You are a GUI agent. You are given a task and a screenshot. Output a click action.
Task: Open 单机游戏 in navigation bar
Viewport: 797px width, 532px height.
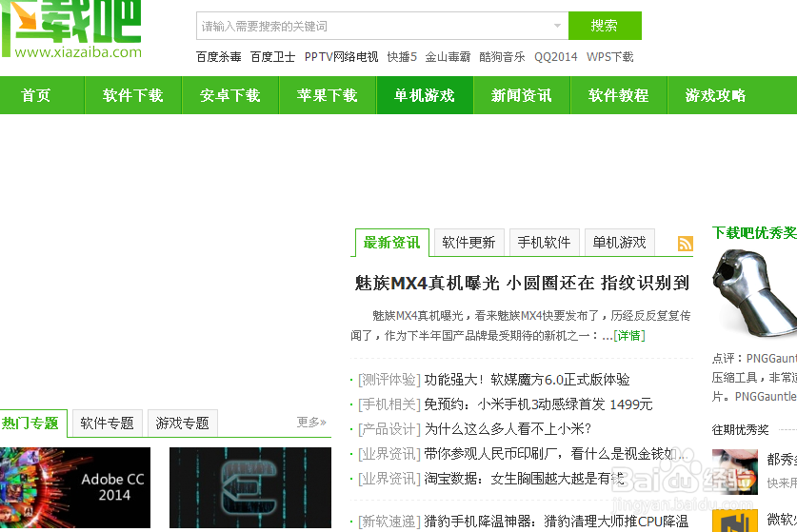point(425,95)
